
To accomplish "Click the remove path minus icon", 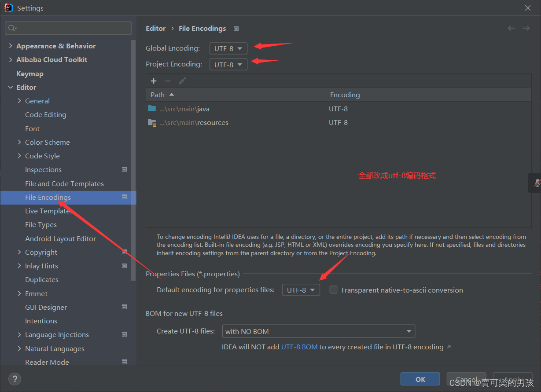I will point(168,81).
